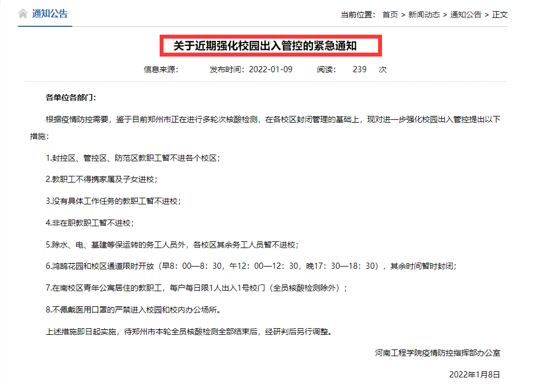Click item 6 about 鸿鹄花园通道限时开放
The height and width of the screenshot is (392, 545).
click(x=251, y=266)
